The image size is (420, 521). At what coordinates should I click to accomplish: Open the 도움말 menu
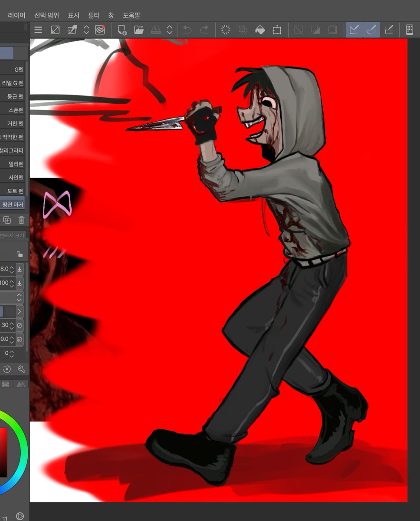point(131,15)
